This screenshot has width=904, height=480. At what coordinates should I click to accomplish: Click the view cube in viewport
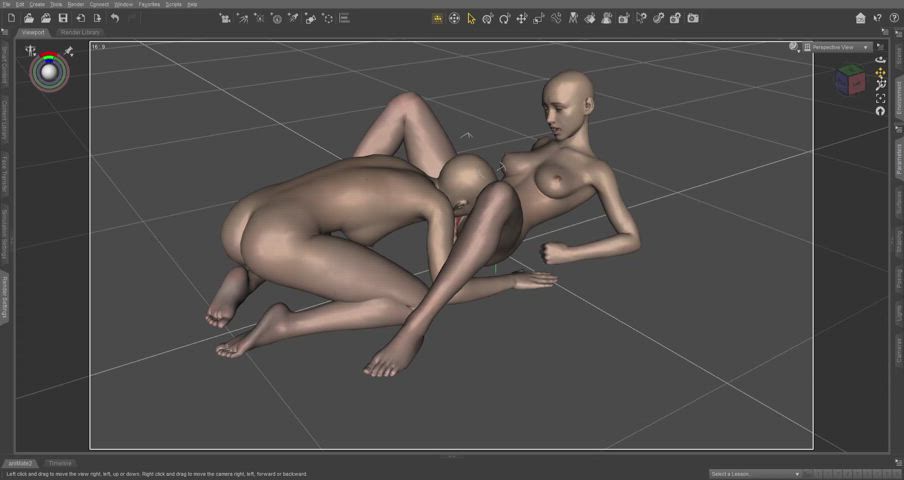point(850,79)
